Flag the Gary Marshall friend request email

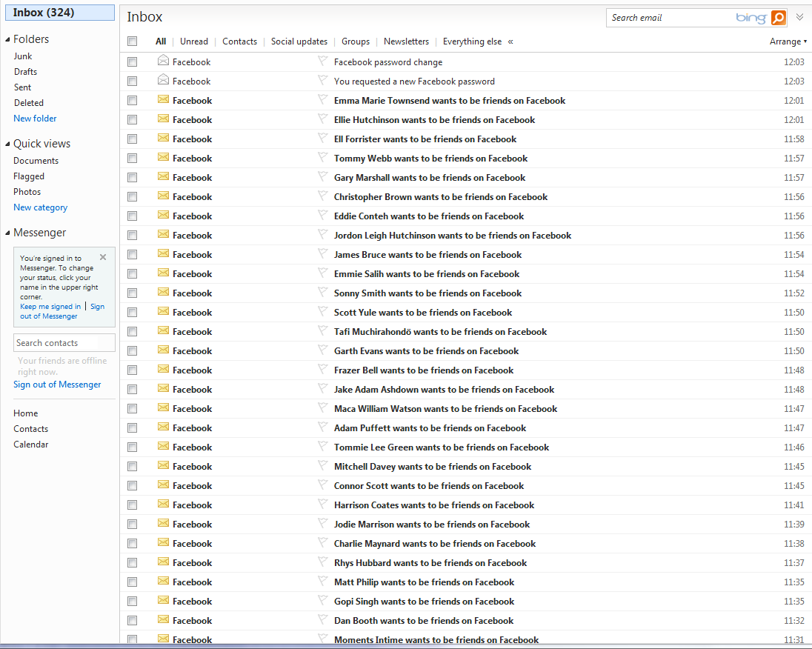[x=322, y=177]
